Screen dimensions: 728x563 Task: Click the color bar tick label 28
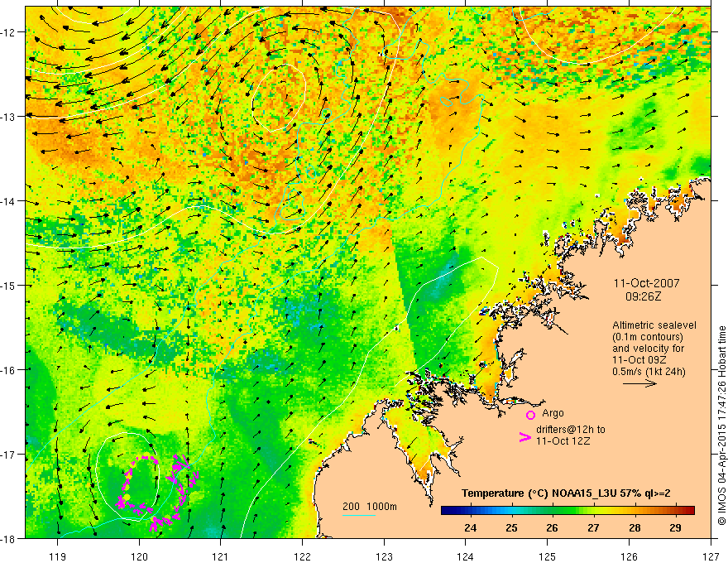tap(635, 527)
